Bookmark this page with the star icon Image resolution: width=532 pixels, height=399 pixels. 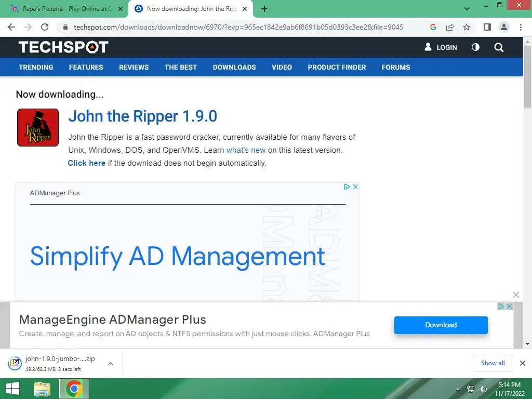[x=467, y=27]
